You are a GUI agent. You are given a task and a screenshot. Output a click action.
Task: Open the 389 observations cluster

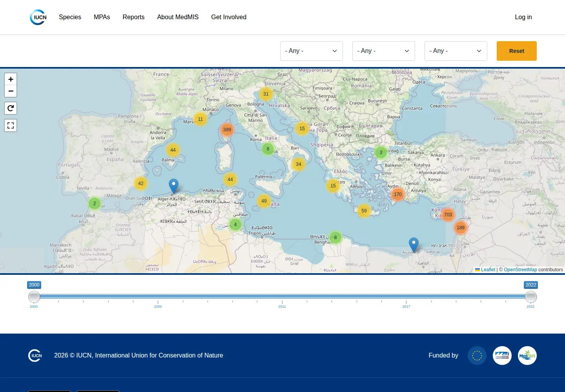[x=227, y=130]
